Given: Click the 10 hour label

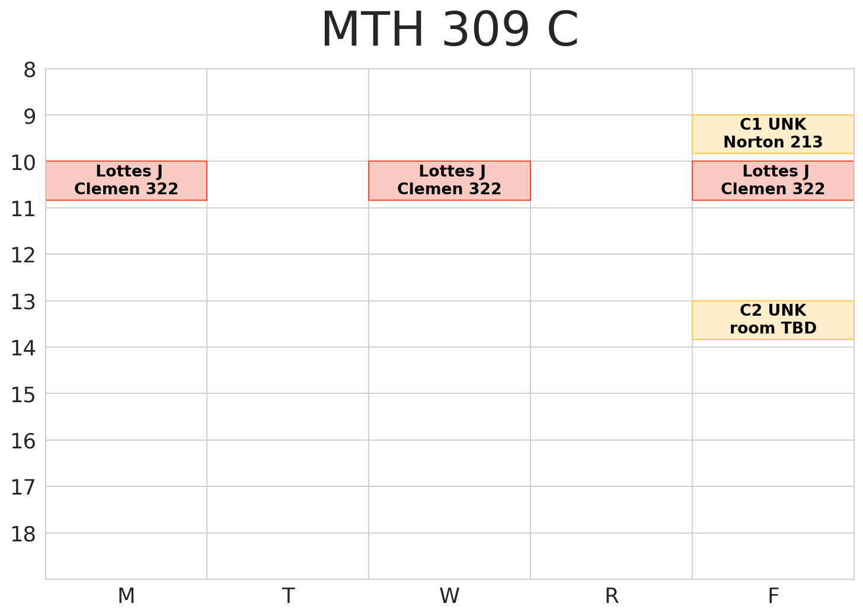Looking at the screenshot, I should [x=24, y=163].
